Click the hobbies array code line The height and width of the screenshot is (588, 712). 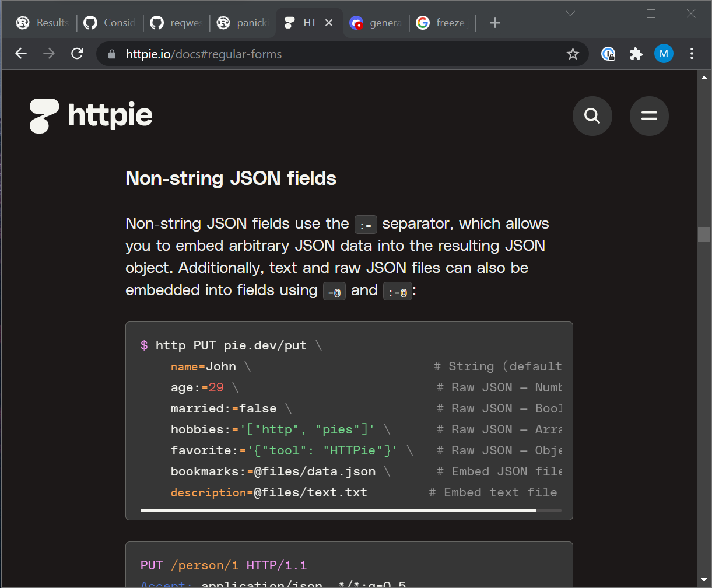[x=280, y=429]
